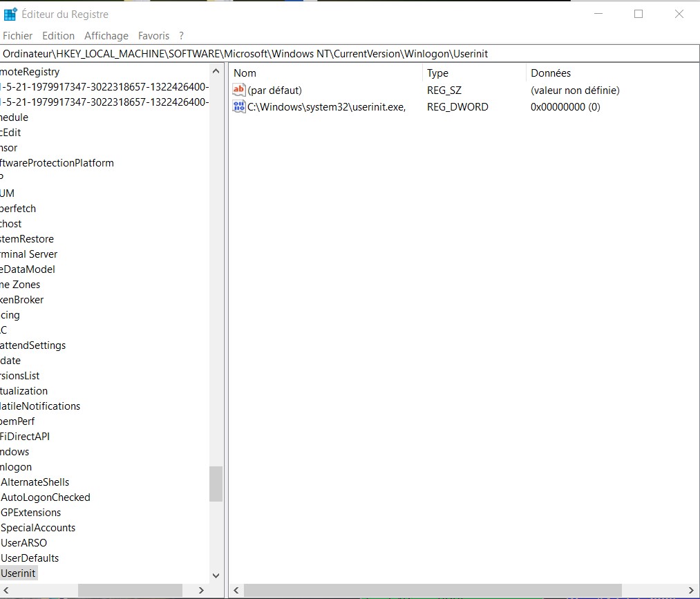This screenshot has height=599, width=700.
Task: Click the string value icon beside (par défaut)
Action: coord(239,91)
